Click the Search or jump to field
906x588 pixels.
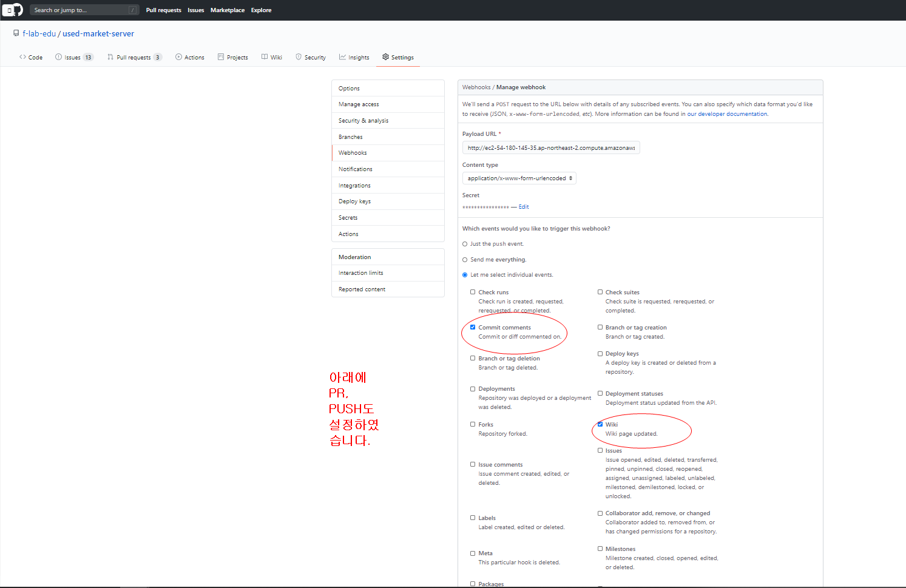coord(84,10)
